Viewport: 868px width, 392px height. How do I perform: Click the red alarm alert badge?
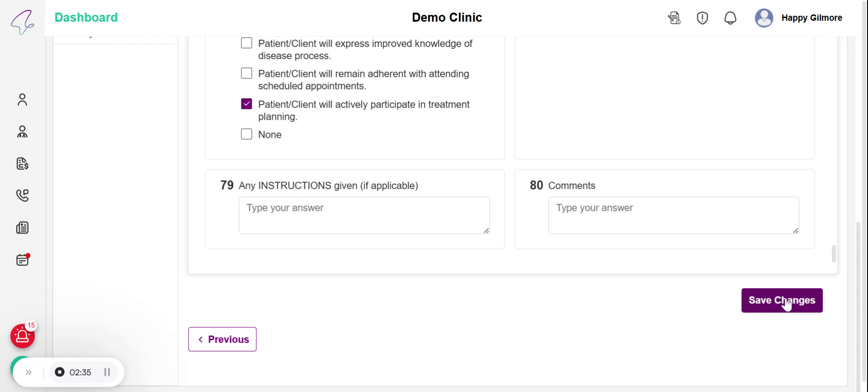point(23,336)
